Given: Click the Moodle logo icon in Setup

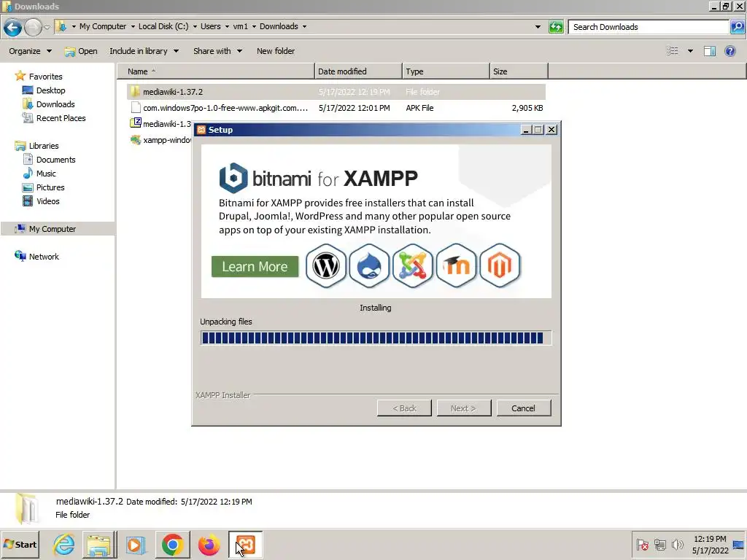Looking at the screenshot, I should [x=457, y=265].
